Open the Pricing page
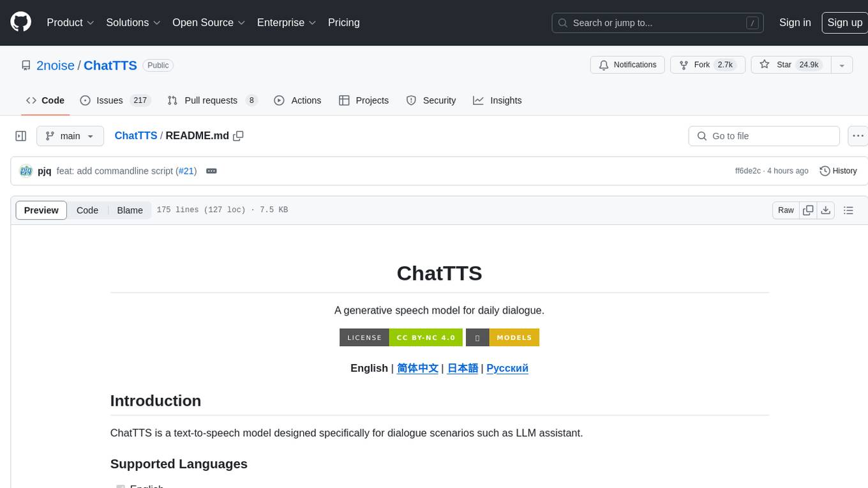Image resolution: width=868 pixels, height=488 pixels. 344,22
